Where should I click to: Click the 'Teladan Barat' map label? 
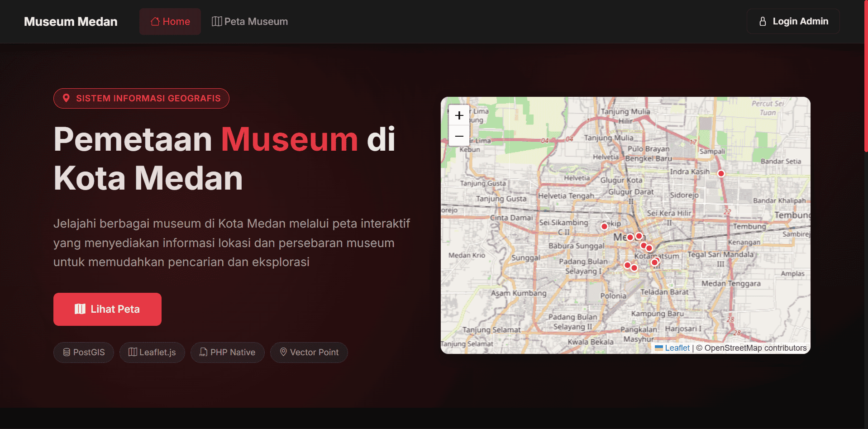point(664,292)
